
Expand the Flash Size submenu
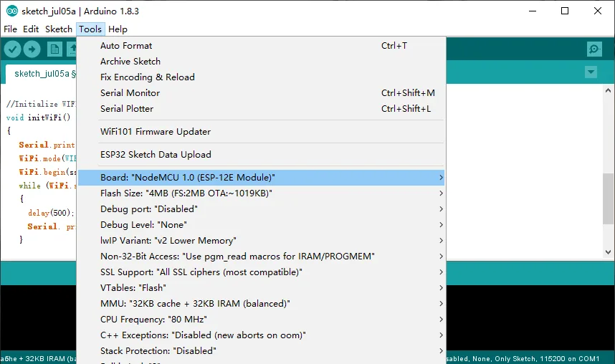261,193
